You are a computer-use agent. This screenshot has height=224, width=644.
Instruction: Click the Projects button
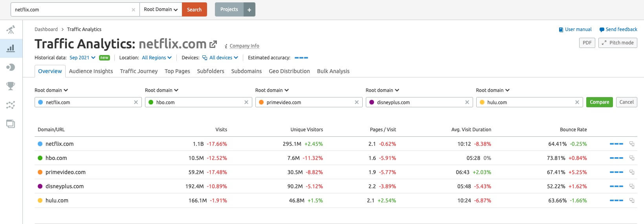[x=229, y=9]
